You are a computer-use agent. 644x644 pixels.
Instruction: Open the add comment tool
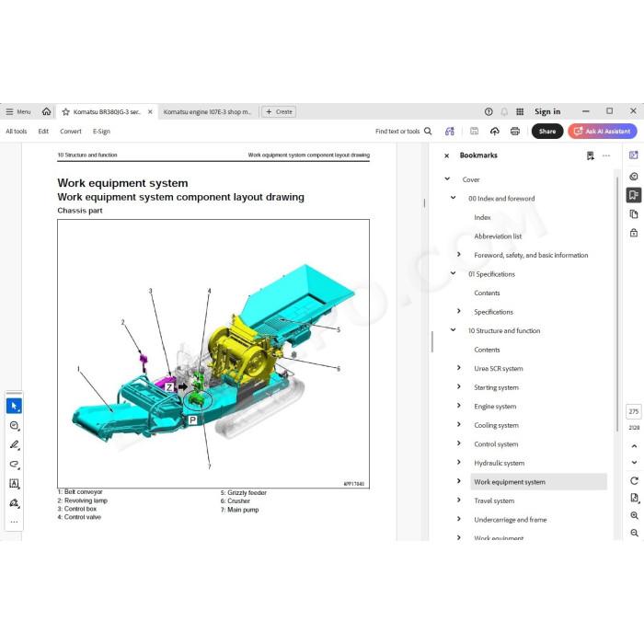point(14,425)
